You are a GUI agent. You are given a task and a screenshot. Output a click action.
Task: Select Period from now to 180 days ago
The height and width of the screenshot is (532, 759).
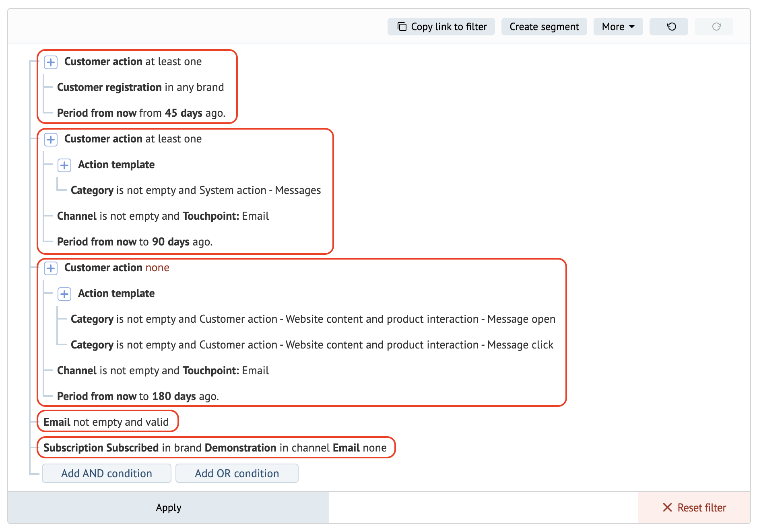point(138,396)
